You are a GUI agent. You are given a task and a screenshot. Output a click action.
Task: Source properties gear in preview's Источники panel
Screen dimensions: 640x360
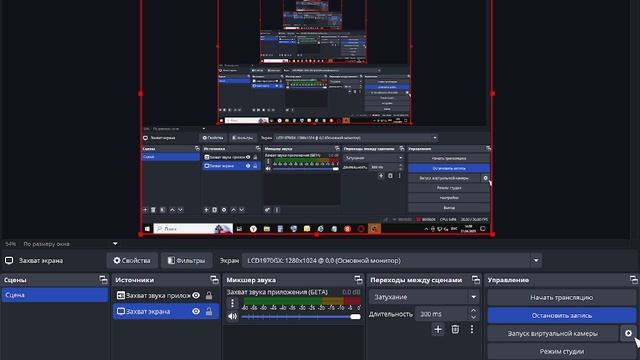coord(224,210)
